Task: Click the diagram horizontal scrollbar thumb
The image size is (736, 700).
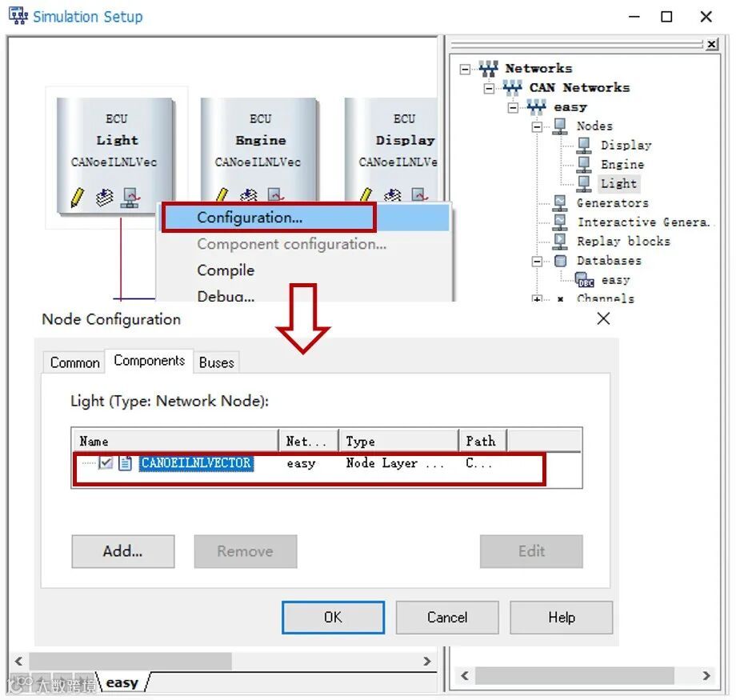Action: (130, 662)
